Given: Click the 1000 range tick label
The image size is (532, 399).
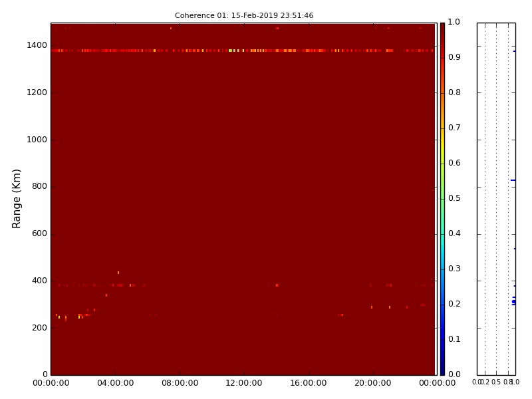Looking at the screenshot, I should click(37, 140).
